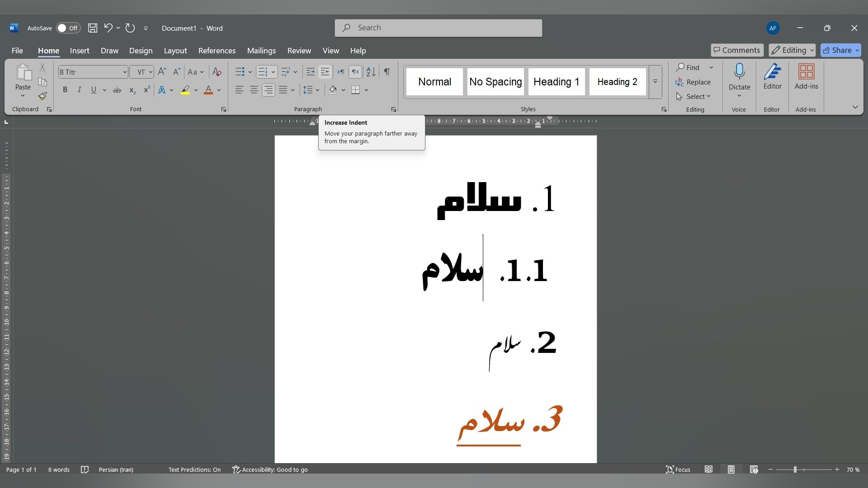Apply strikethrough formatting
The height and width of the screenshot is (488, 868).
click(x=117, y=90)
